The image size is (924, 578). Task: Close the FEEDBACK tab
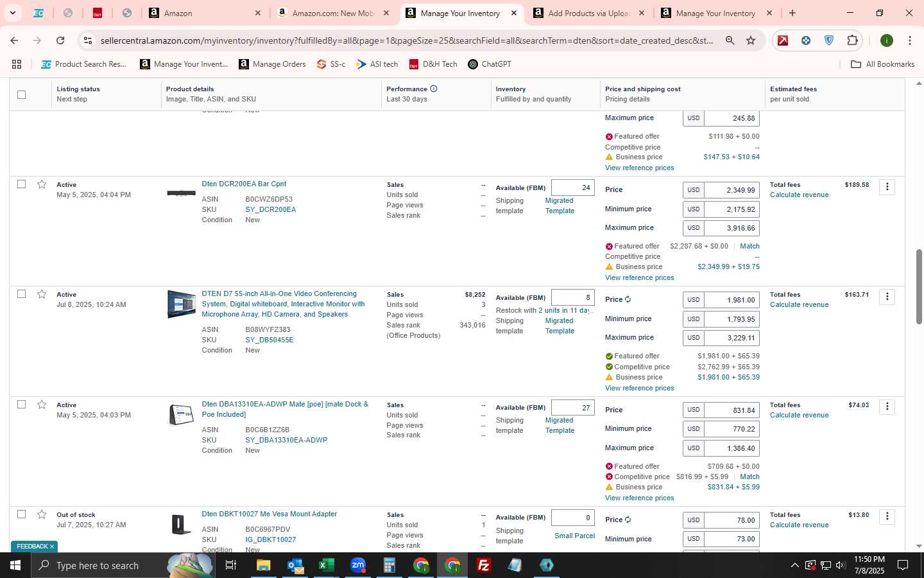[52, 547]
